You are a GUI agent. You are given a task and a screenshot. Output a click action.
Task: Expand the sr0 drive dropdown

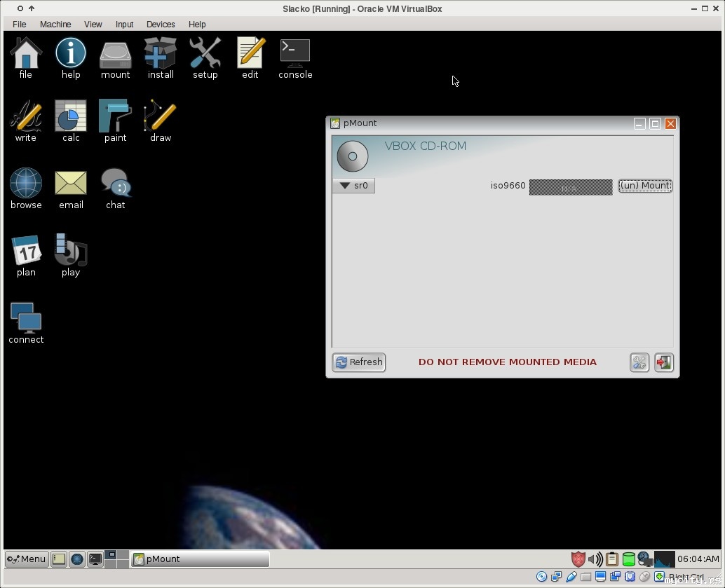(x=353, y=185)
